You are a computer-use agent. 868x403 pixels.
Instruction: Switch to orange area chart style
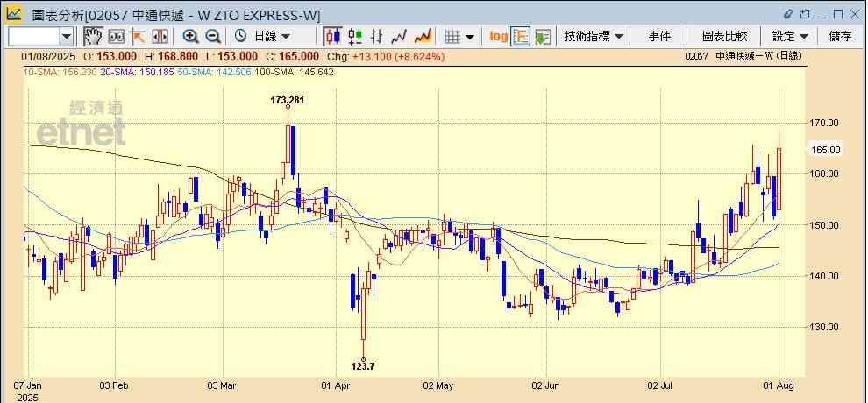pos(423,37)
